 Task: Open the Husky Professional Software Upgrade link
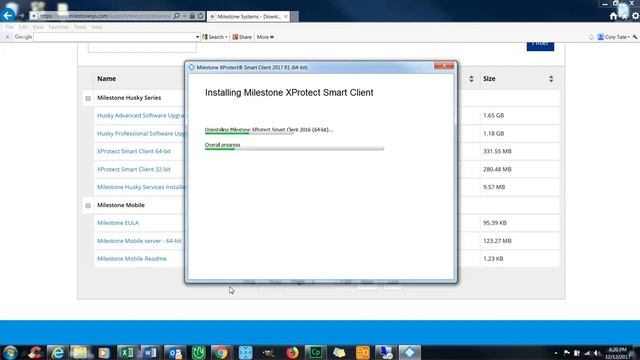140,133
